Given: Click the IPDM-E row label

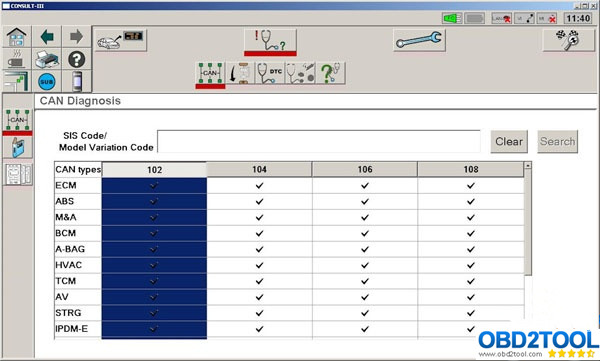Looking at the screenshot, I should tap(72, 329).
